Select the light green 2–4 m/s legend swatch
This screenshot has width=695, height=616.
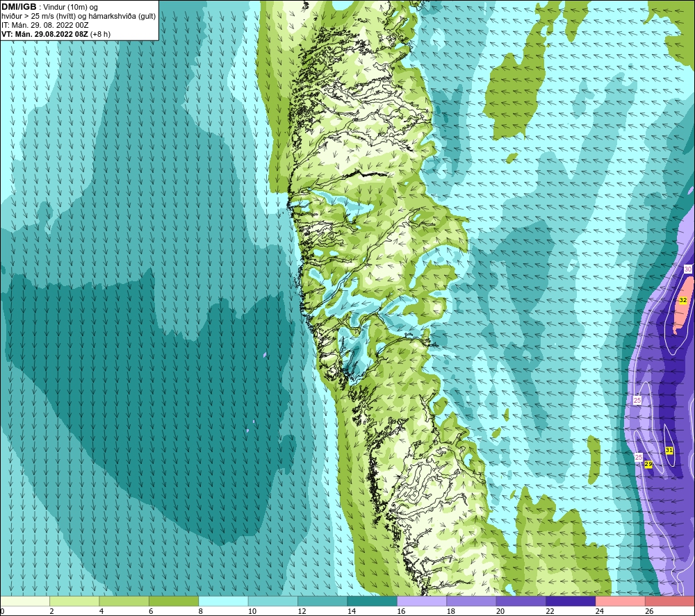point(74,601)
